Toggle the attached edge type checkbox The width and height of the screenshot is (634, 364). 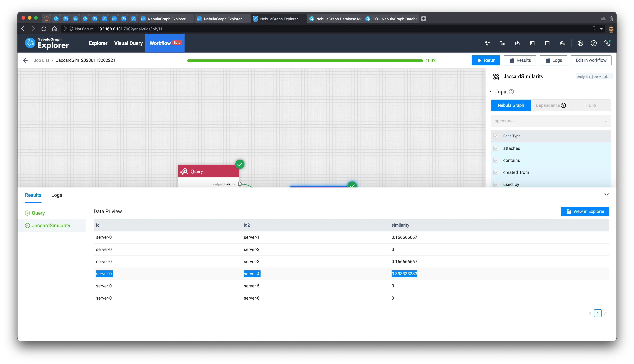pos(496,148)
